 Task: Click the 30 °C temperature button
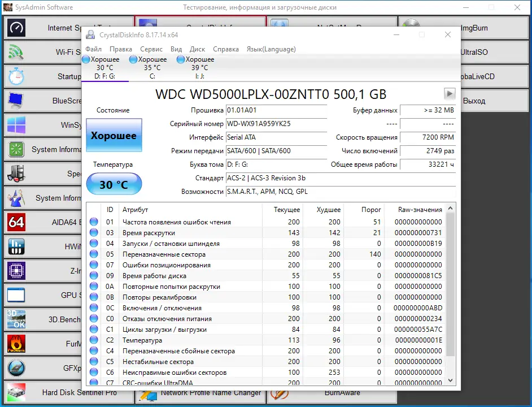[114, 184]
